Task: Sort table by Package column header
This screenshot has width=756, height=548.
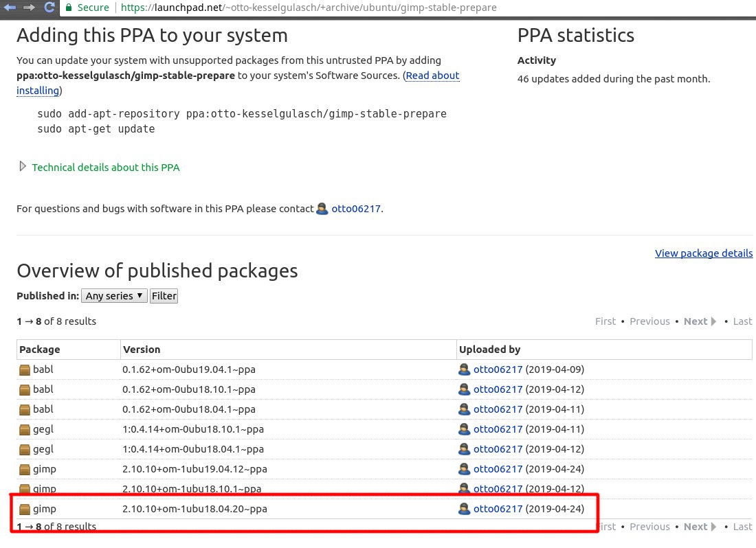Action: click(x=40, y=350)
